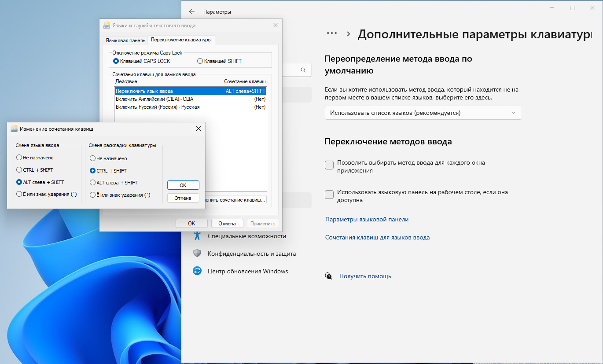Open Сочетания клавиш для языков ввода link
The width and height of the screenshot is (603, 364).
377,237
